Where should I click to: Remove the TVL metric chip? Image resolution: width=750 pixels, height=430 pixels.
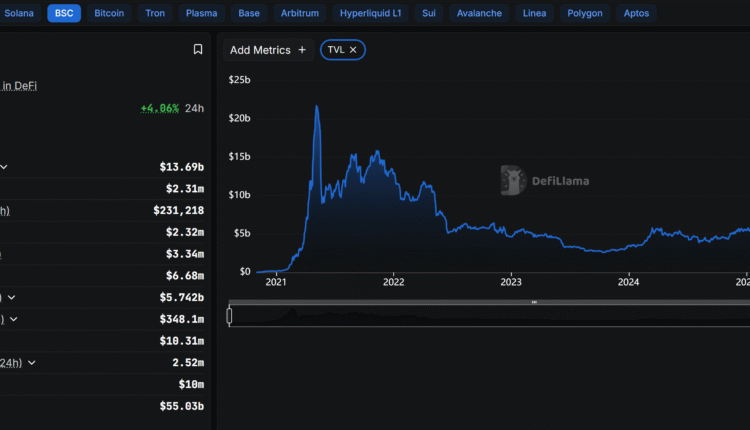point(353,50)
